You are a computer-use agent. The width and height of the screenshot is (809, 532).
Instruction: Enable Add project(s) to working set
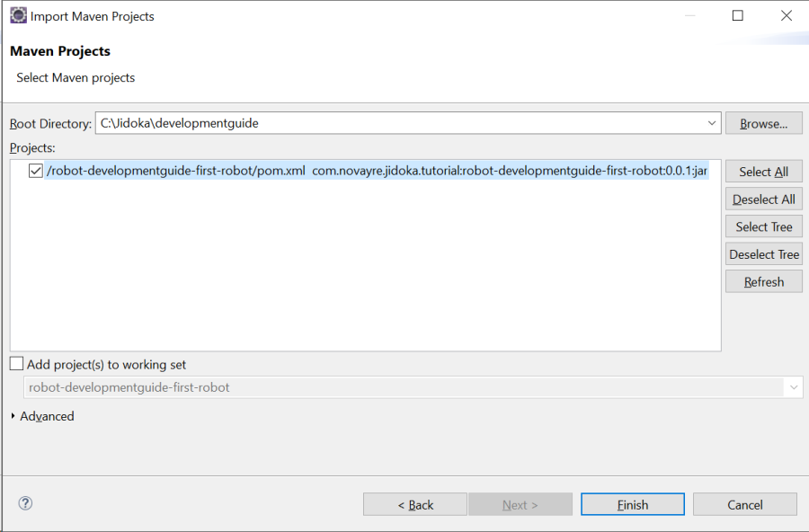tap(17, 365)
